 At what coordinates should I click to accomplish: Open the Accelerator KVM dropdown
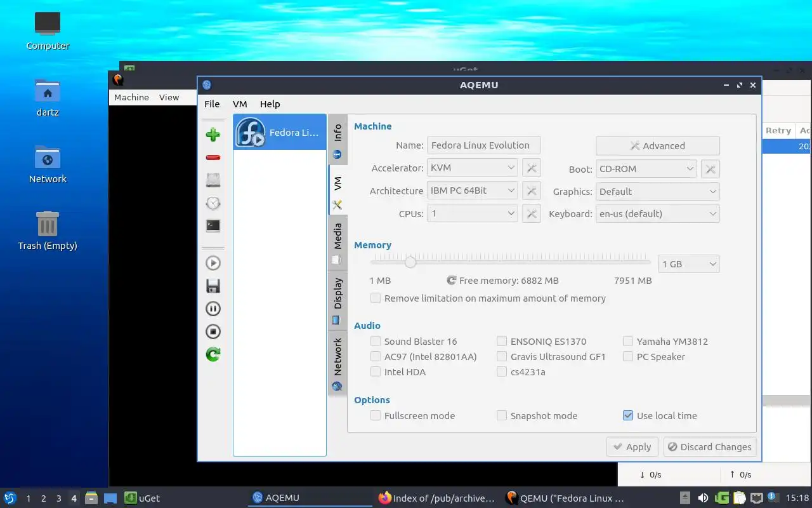(x=473, y=168)
